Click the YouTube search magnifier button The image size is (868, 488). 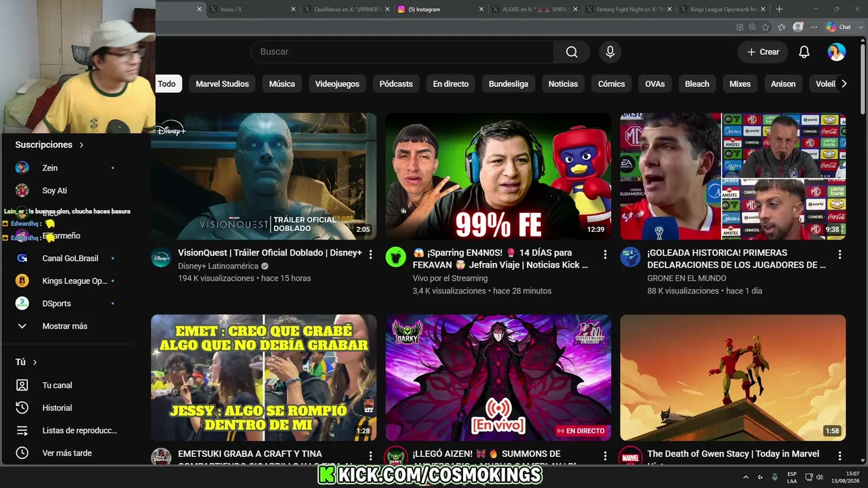pyautogui.click(x=572, y=52)
